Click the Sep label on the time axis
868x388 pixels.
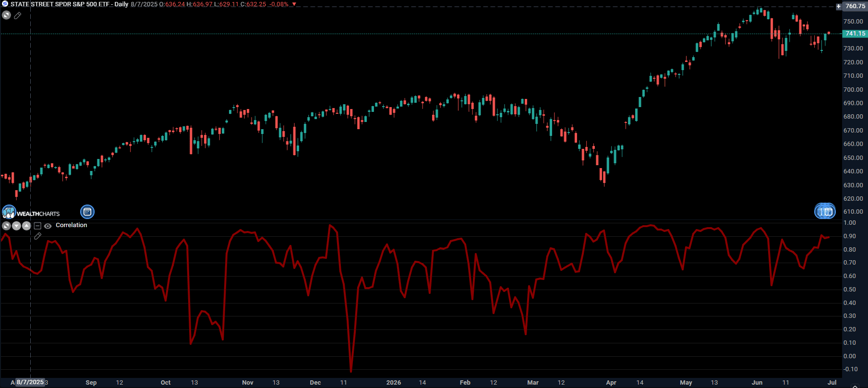[x=91, y=383]
